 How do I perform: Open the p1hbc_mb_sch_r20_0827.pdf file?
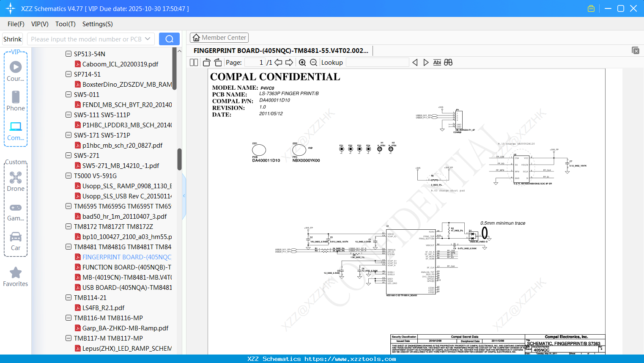tap(122, 146)
